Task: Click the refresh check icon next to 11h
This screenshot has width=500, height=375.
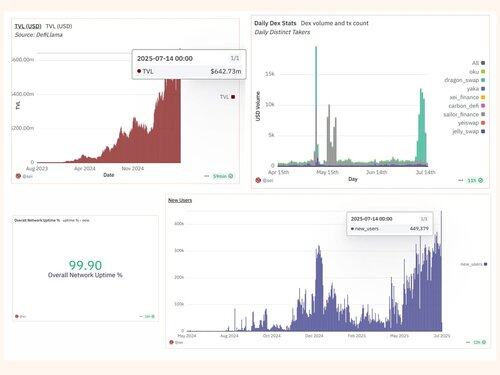Action: point(480,180)
